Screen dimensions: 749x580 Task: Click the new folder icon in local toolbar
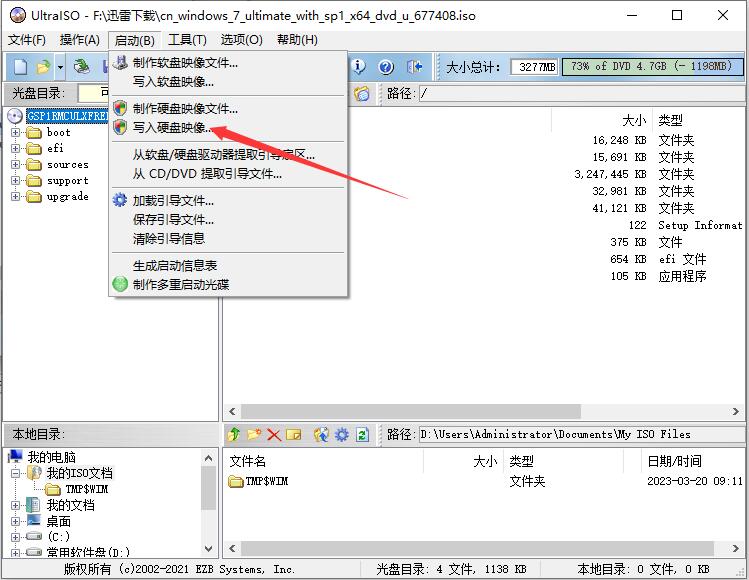pyautogui.click(x=254, y=434)
